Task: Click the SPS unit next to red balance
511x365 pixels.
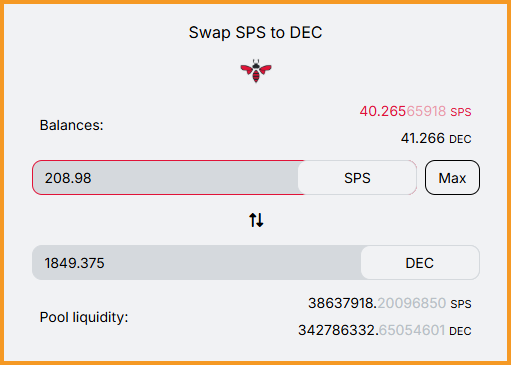Action: pyautogui.click(x=461, y=112)
